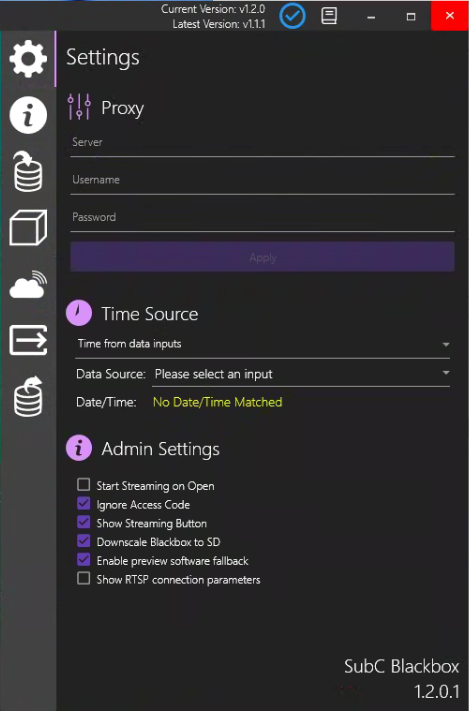Screen dimensions: 469x711
Task: Open the Data Source input dropdown
Action: pyautogui.click(x=301, y=375)
